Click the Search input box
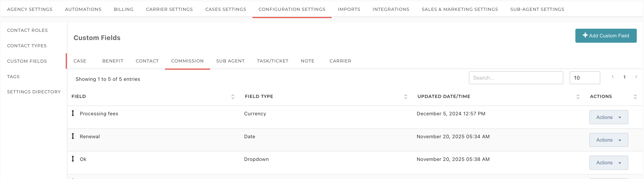 pyautogui.click(x=516, y=78)
